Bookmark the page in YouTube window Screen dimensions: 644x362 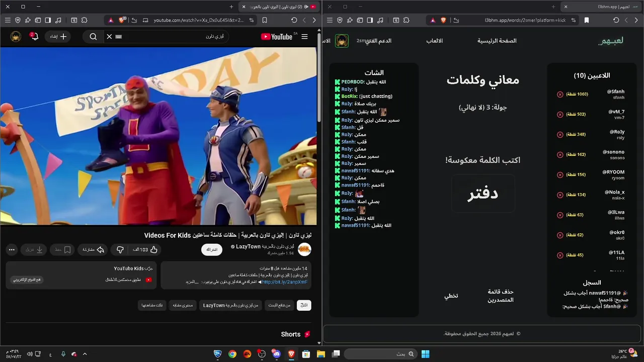click(x=265, y=20)
